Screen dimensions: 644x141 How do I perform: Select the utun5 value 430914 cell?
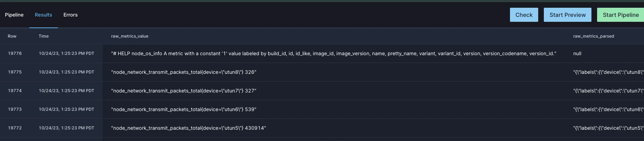point(188,128)
